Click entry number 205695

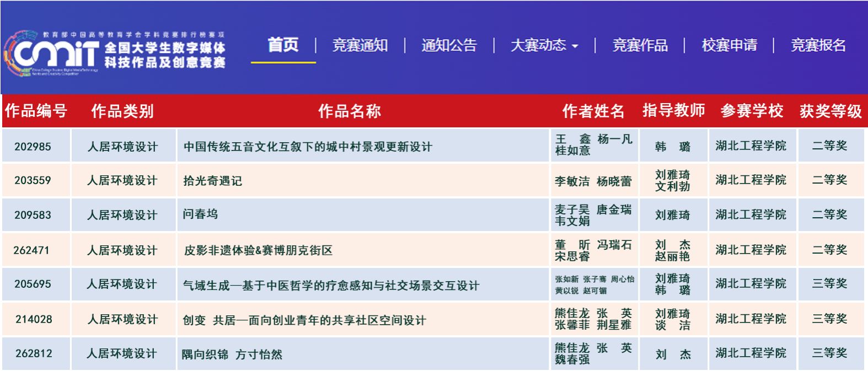coord(33,284)
